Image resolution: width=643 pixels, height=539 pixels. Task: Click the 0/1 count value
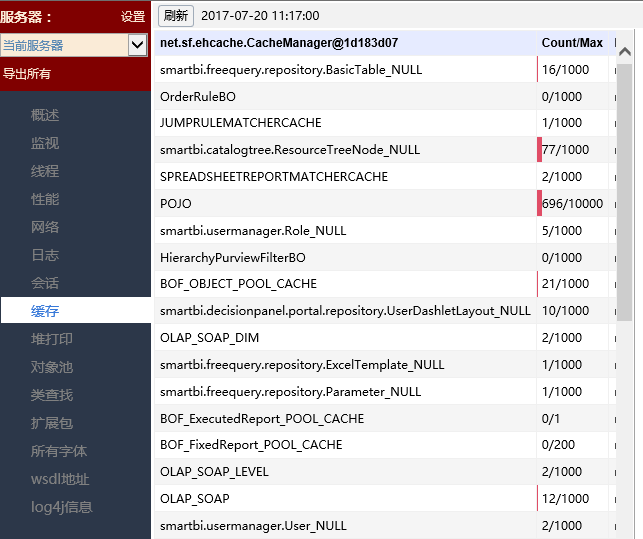tap(551, 418)
